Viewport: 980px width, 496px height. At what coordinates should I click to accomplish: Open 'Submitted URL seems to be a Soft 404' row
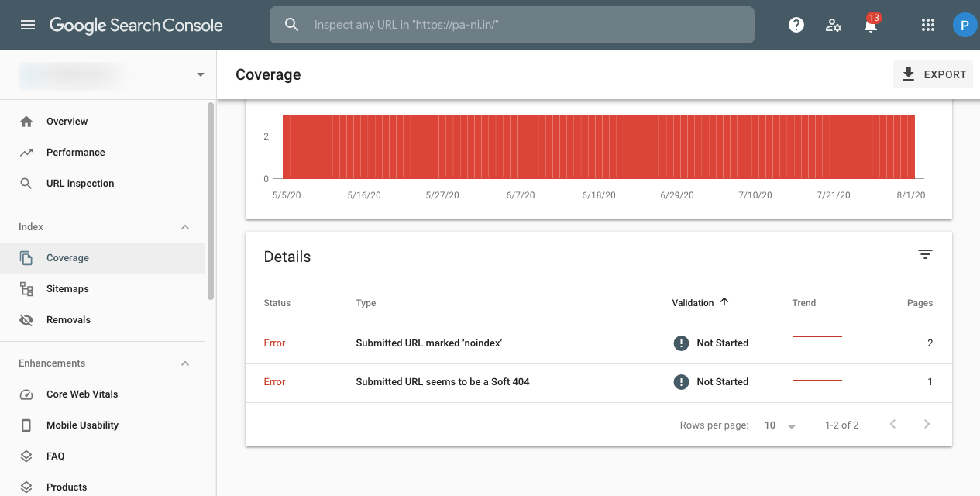click(x=598, y=382)
